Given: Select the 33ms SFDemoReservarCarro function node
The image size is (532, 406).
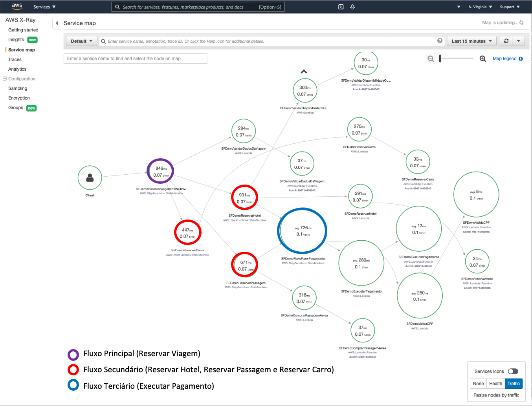Looking at the screenshot, I should tap(418, 162).
